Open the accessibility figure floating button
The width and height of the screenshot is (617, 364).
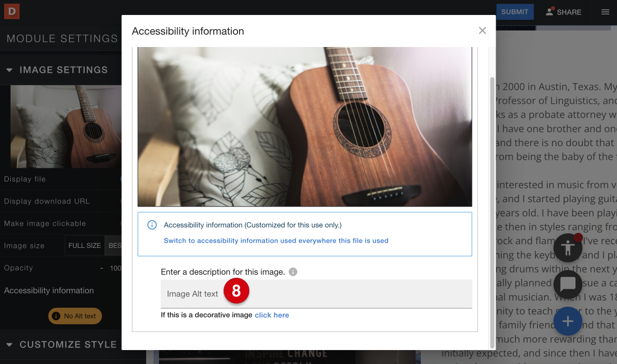[x=567, y=247]
